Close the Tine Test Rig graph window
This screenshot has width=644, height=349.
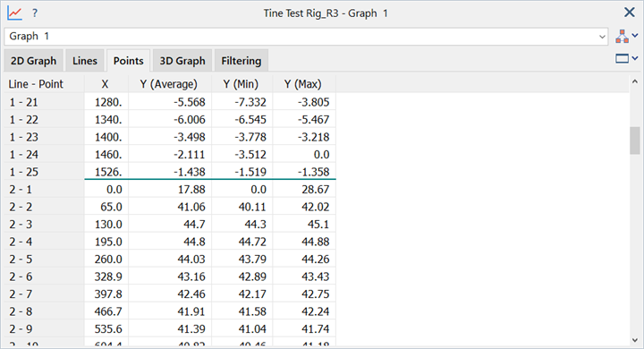pyautogui.click(x=629, y=13)
